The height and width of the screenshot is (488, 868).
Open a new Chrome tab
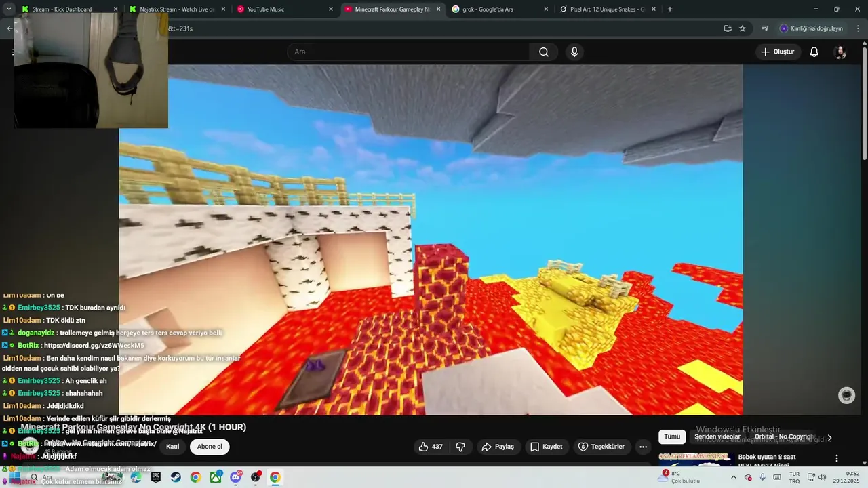coord(670,9)
